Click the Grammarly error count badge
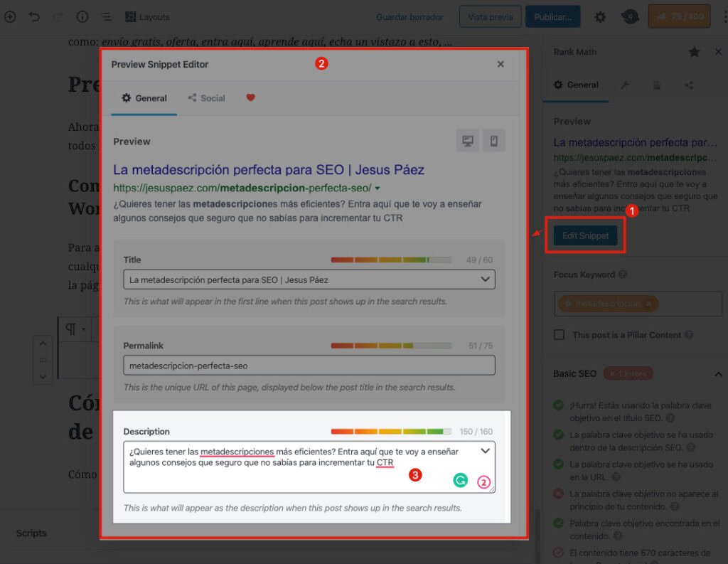728x564 pixels. (483, 482)
